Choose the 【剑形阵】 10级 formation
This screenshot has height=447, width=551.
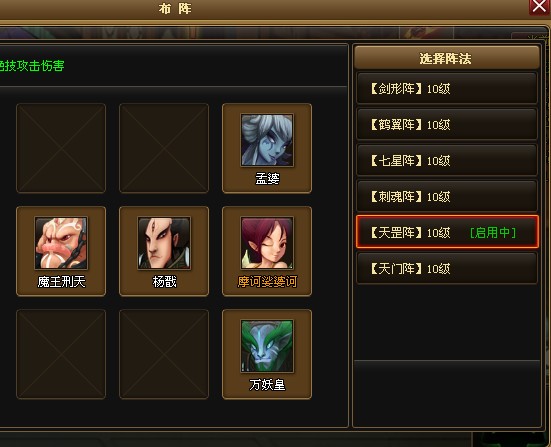447,88
